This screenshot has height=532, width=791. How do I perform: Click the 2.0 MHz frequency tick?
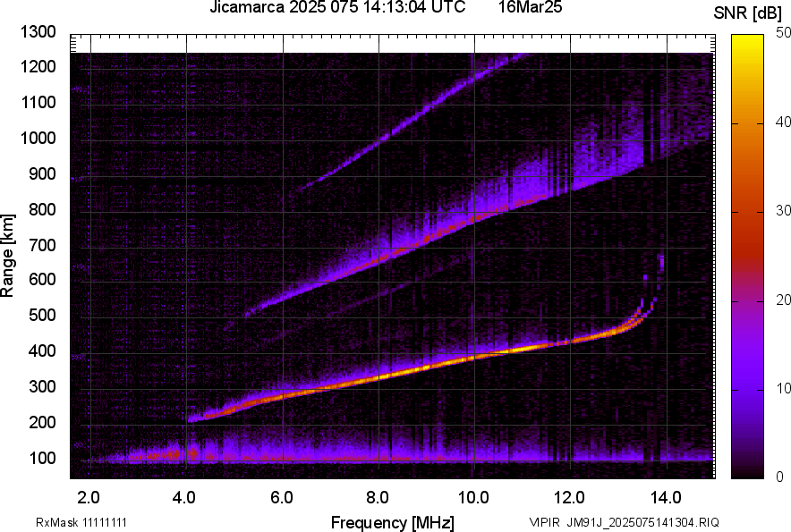[x=87, y=495]
